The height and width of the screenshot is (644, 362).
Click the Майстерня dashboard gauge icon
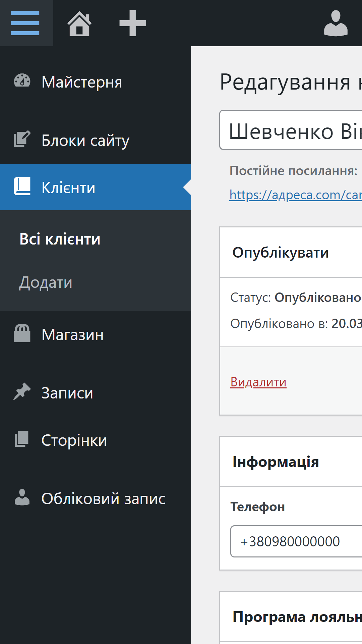point(22,82)
